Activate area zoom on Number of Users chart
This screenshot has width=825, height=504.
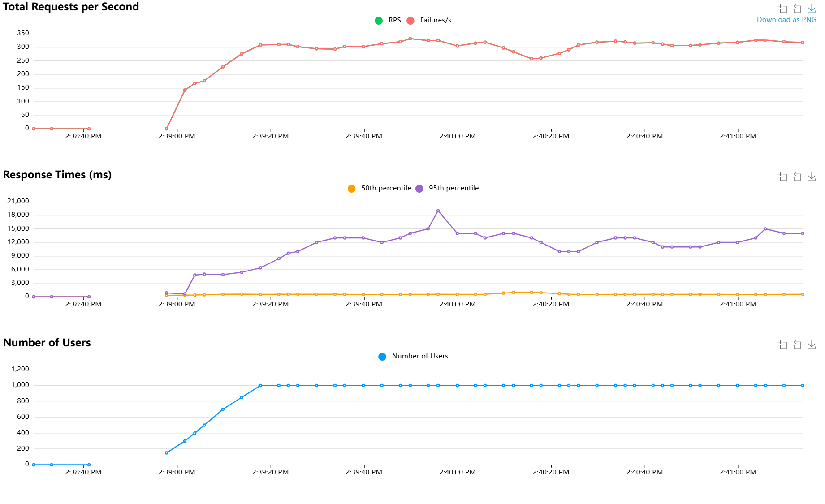[x=783, y=345]
